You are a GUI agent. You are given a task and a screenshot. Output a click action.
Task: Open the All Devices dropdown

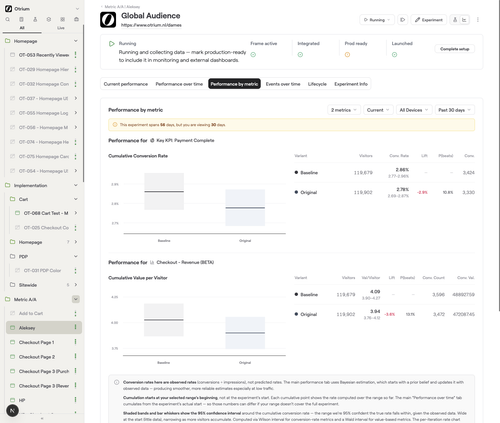click(414, 110)
